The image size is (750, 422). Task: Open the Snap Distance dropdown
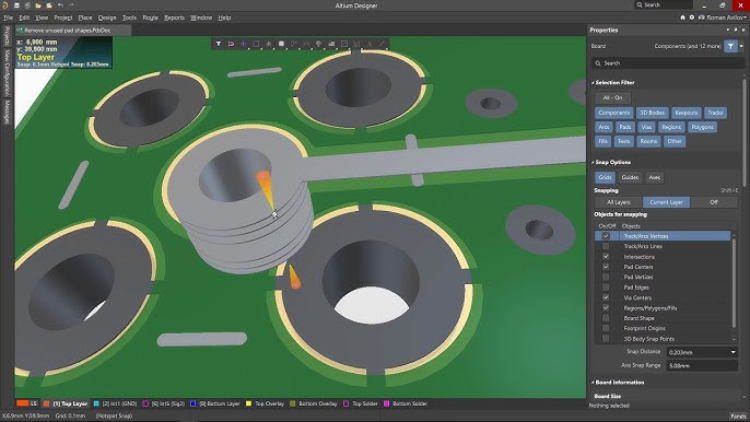pyautogui.click(x=733, y=352)
